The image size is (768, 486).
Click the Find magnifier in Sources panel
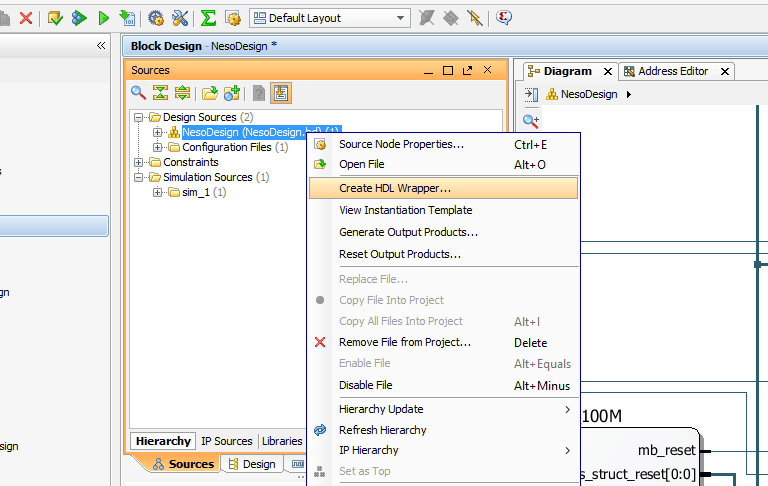pyautogui.click(x=139, y=93)
